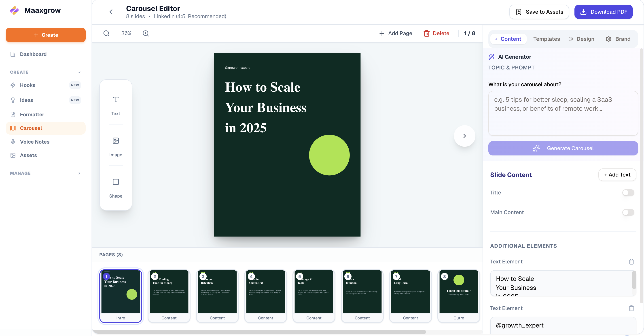644x336 pixels.
Task: Click the zoom out magnifier icon
Action: (x=106, y=33)
